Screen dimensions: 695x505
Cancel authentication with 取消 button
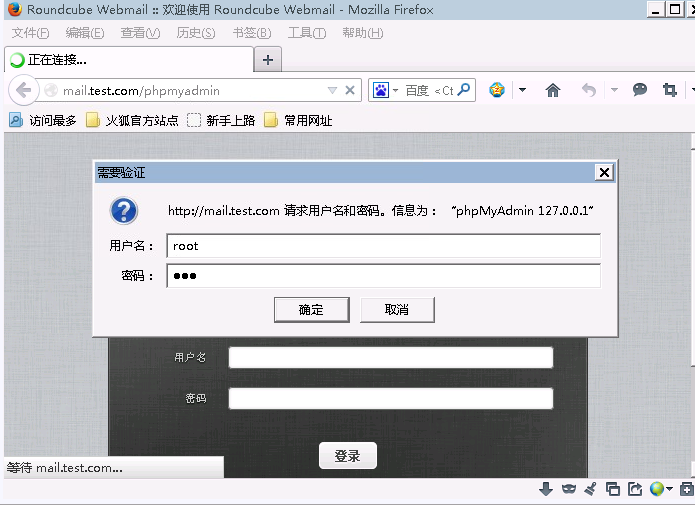(397, 309)
